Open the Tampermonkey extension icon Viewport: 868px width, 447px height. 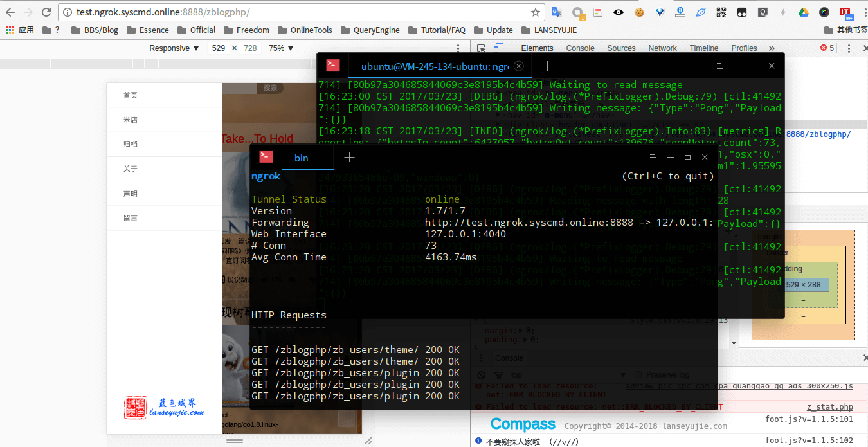coord(742,12)
